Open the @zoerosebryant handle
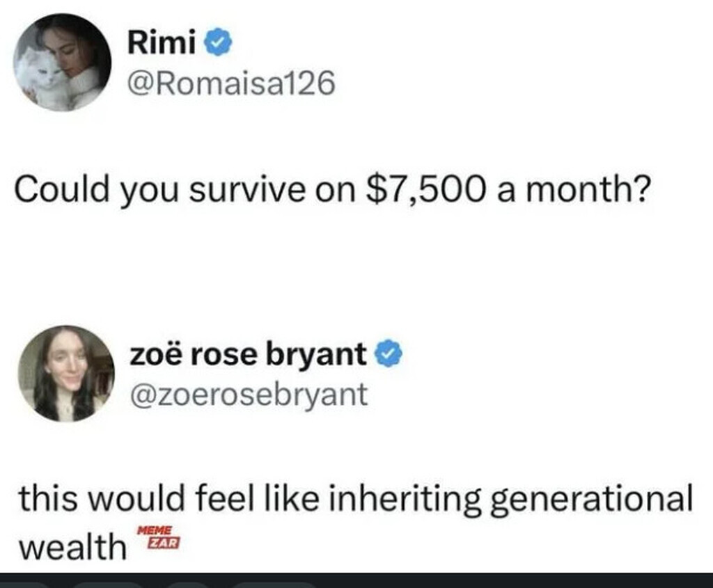Image resolution: width=713 pixels, height=588 pixels. click(249, 394)
